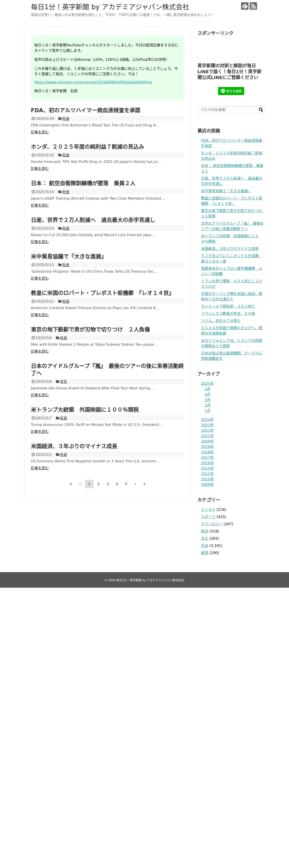Open the 2020年 archive

(x=207, y=441)
